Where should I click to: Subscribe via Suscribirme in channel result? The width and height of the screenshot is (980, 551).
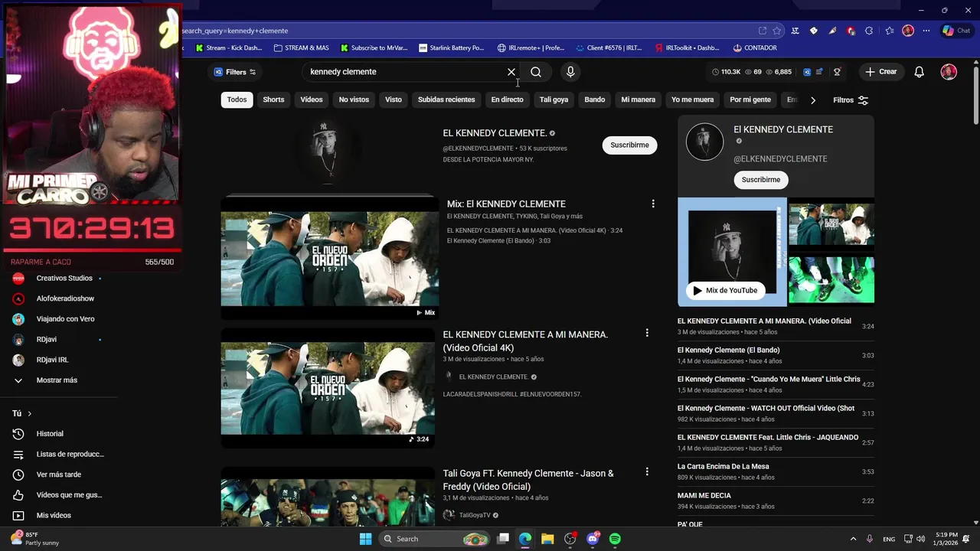(x=629, y=145)
